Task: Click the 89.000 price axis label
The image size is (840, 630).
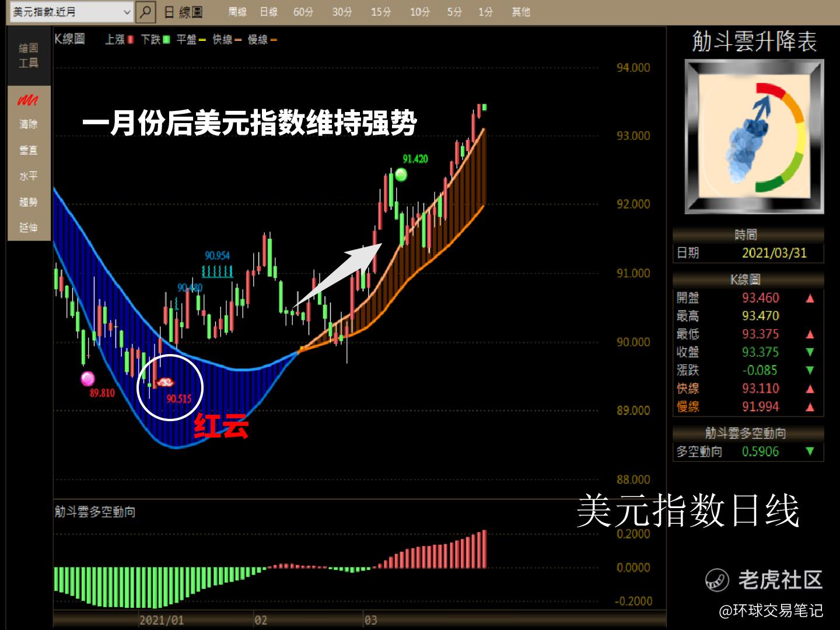Action: point(633,411)
